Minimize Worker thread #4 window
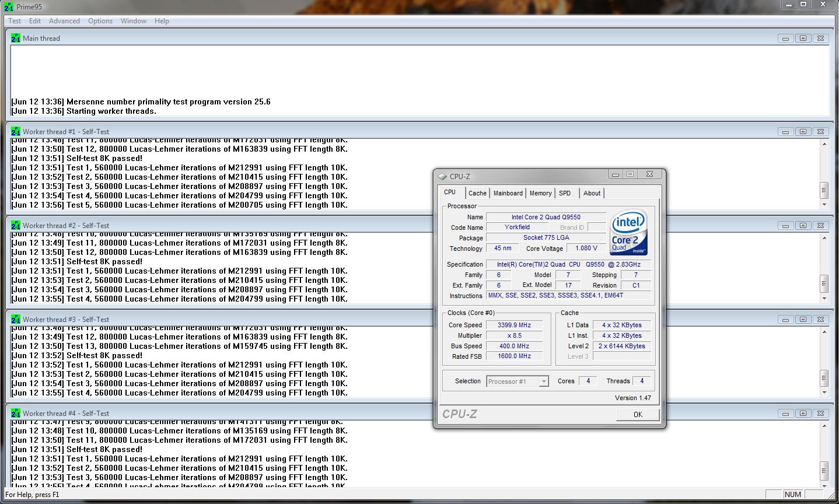This screenshot has width=839, height=504. [x=785, y=414]
